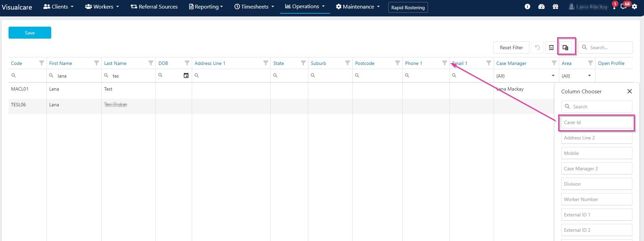The image size is (644, 241).
Task: Click search operator icon in Code filter
Action: [14, 75]
